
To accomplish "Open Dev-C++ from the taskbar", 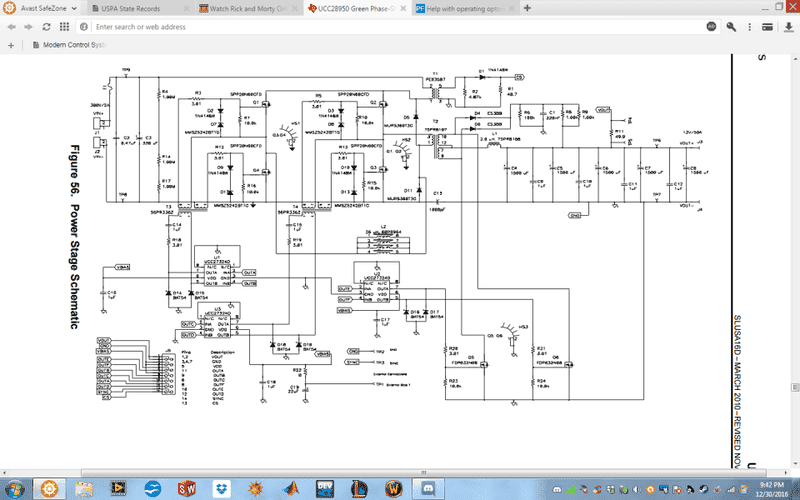I will click(324, 487).
